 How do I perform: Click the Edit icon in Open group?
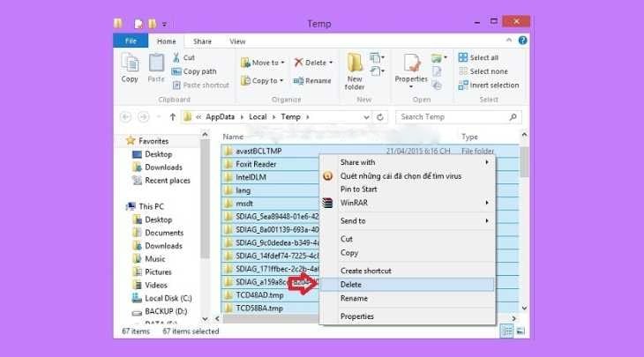437,71
